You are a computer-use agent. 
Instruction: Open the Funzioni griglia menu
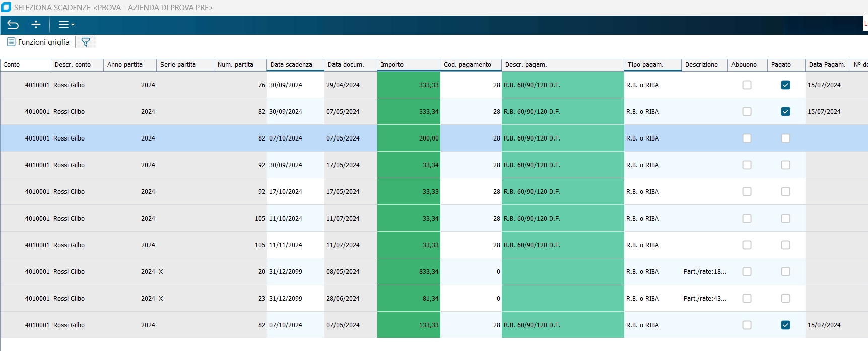38,42
